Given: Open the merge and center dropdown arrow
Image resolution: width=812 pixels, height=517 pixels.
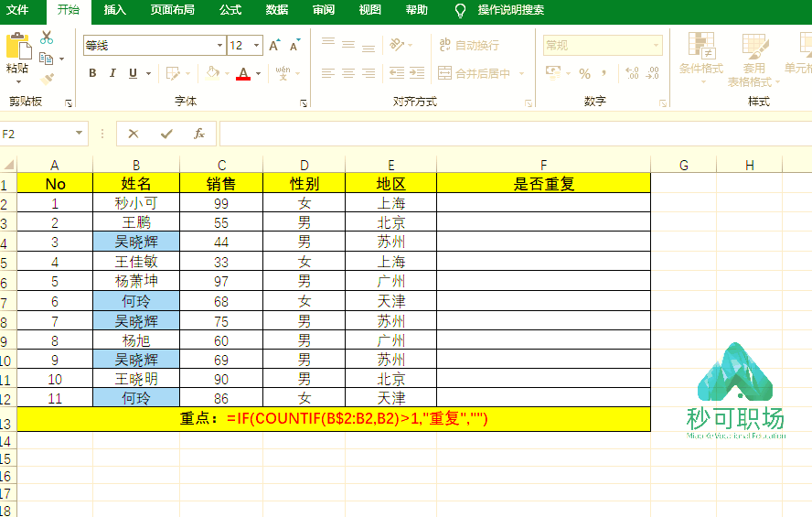Looking at the screenshot, I should tap(521, 73).
